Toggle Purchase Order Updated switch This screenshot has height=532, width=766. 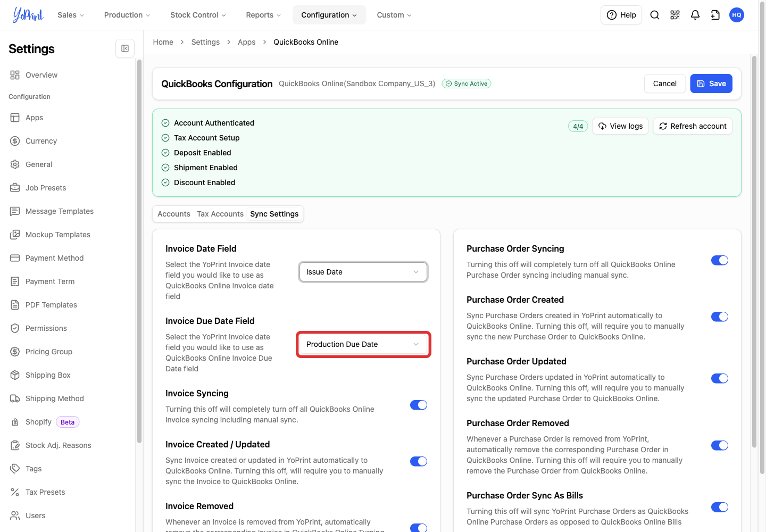point(720,378)
